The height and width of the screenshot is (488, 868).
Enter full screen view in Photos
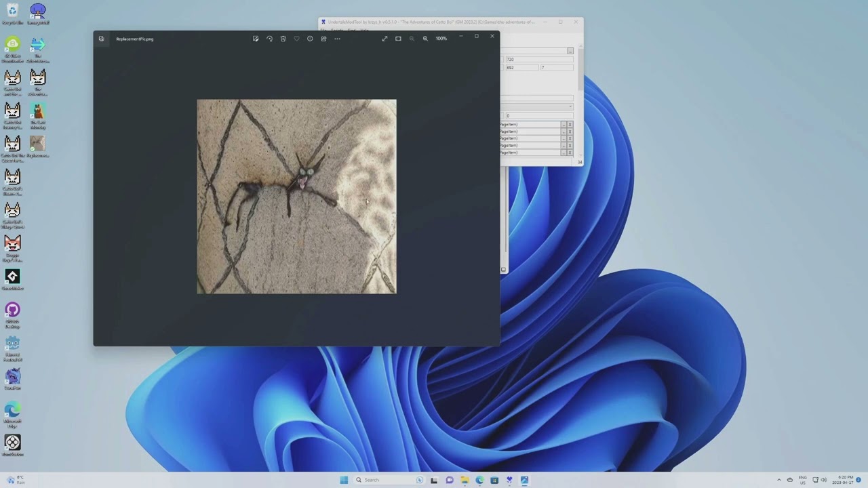(384, 39)
